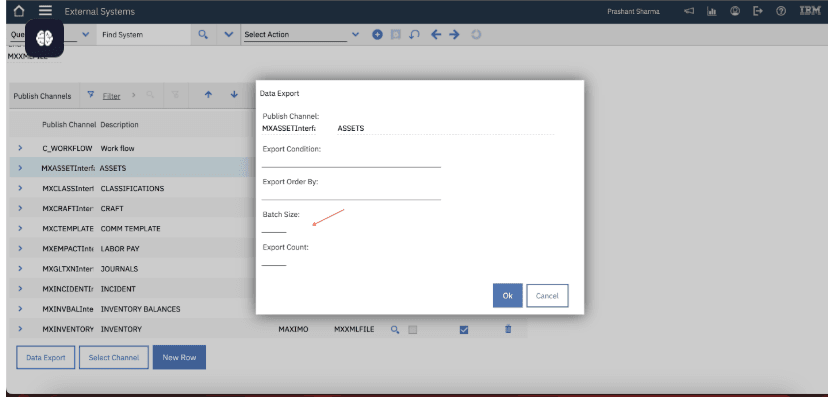Go to the previous record arrow
828x398 pixels.
(436, 34)
